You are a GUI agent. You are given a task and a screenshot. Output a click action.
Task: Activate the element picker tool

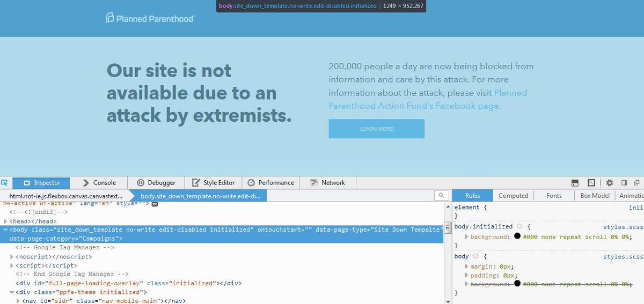pyautogui.click(x=5, y=183)
